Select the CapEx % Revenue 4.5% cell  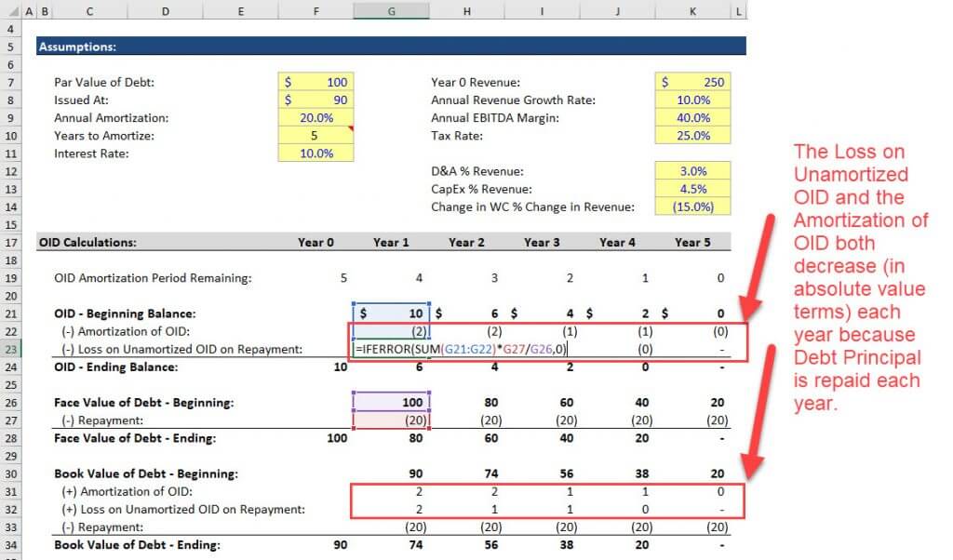[692, 189]
